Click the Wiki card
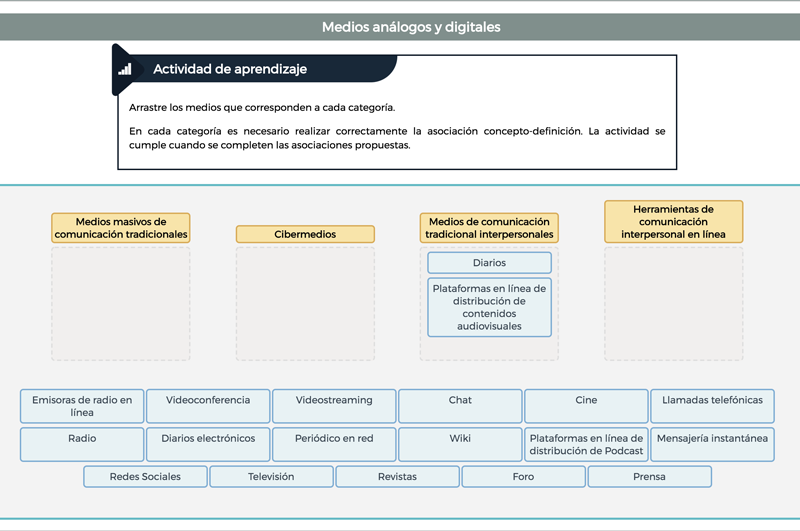 click(x=460, y=444)
